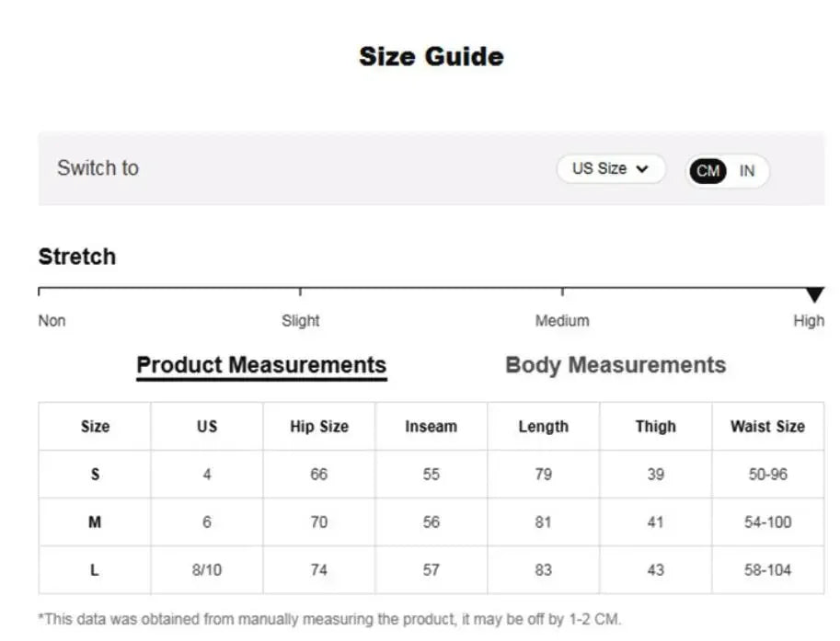
Task: Click the US Size dropdown chevron arrow
Action: pos(642,169)
